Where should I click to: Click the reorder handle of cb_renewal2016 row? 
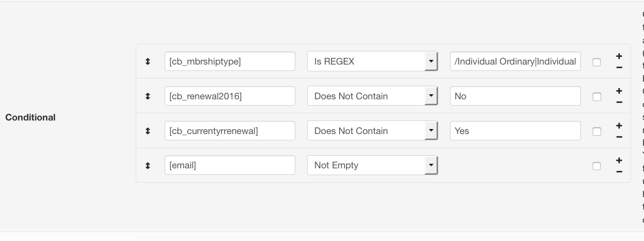147,96
